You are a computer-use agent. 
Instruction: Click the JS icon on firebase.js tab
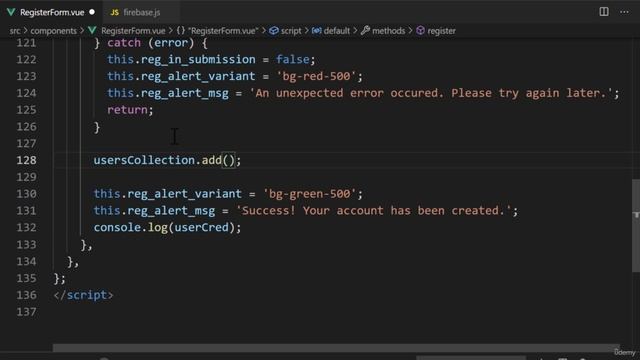coord(115,13)
